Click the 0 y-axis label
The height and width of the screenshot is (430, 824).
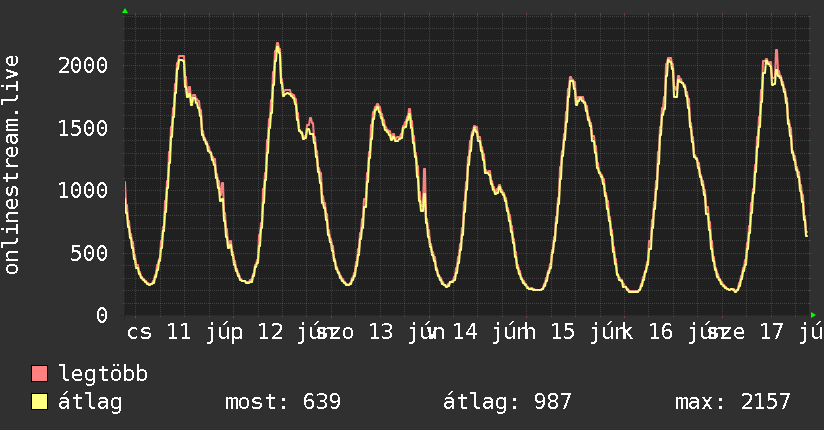click(x=102, y=315)
